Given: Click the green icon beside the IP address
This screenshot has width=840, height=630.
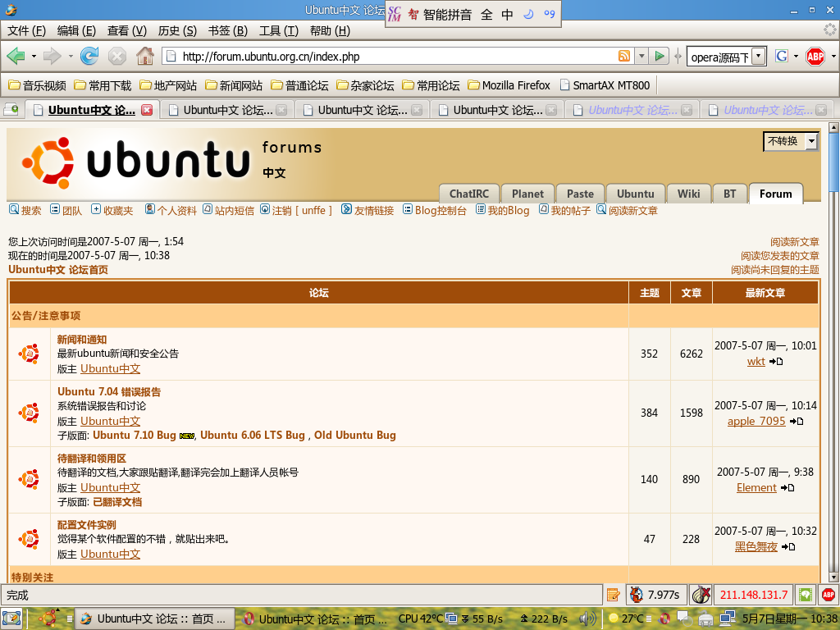Looking at the screenshot, I should coord(806,595).
